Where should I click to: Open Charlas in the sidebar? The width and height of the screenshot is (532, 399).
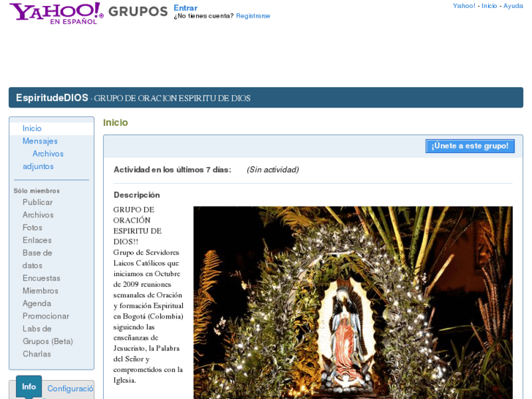coord(37,354)
